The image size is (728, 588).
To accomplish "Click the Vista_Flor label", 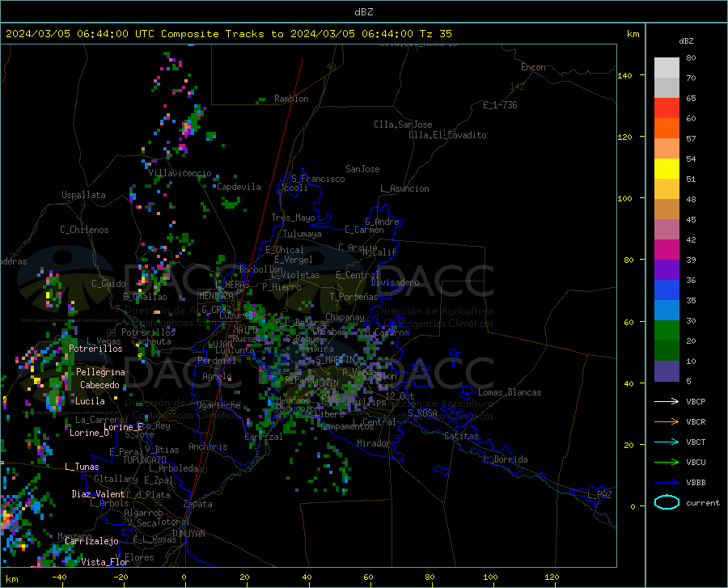I will 105,562.
